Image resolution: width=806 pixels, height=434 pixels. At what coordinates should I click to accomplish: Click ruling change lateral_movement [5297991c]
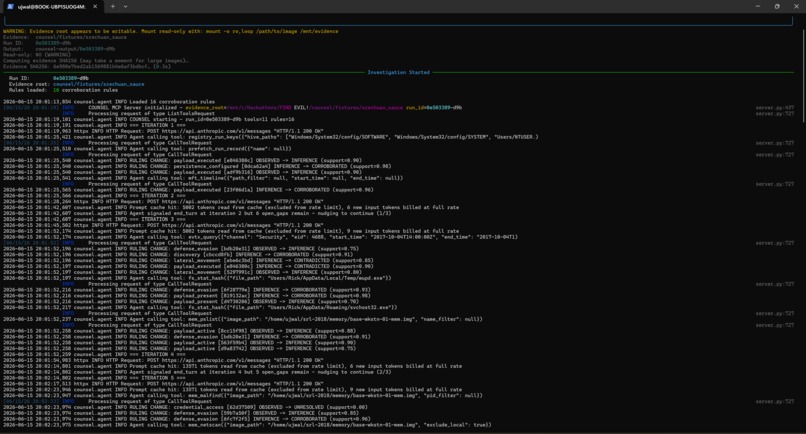pos(182,272)
